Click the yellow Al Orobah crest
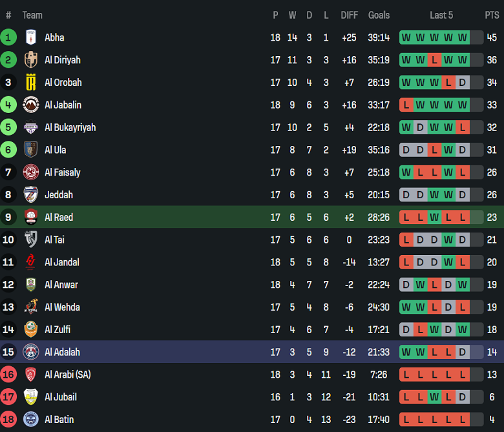The image size is (504, 432). click(x=31, y=83)
